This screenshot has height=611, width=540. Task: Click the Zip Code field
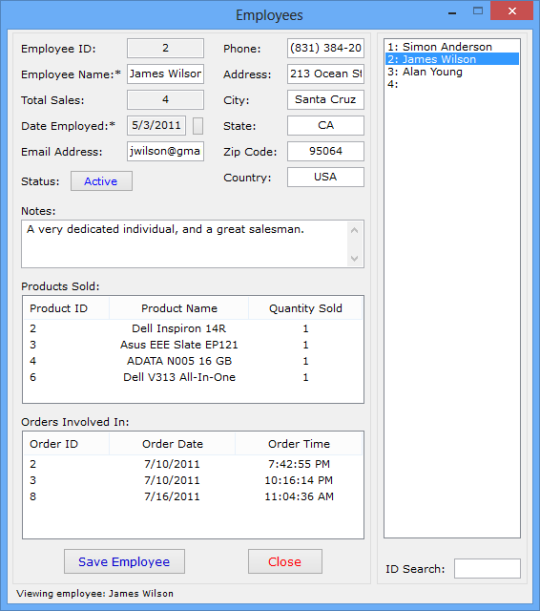(x=326, y=151)
